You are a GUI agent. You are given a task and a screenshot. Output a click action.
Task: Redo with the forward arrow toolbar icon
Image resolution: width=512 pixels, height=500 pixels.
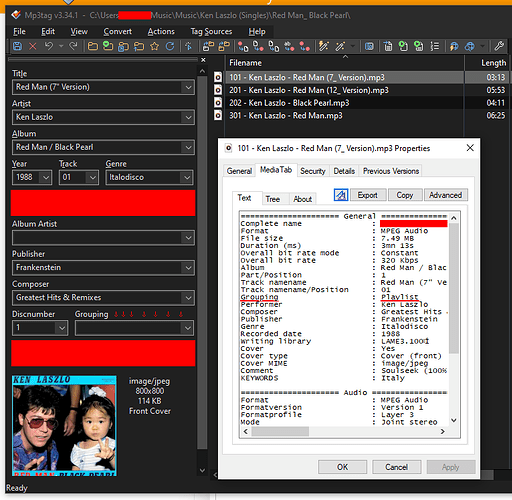[x=73, y=46]
